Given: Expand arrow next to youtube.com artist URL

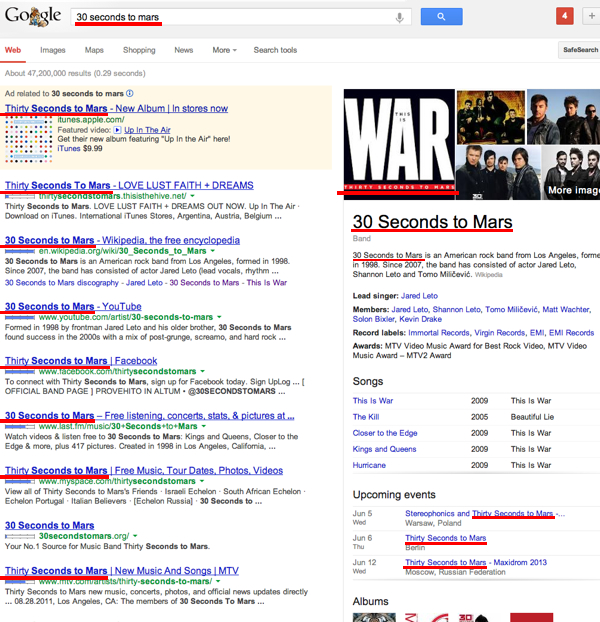Looking at the screenshot, I should pos(219,317).
